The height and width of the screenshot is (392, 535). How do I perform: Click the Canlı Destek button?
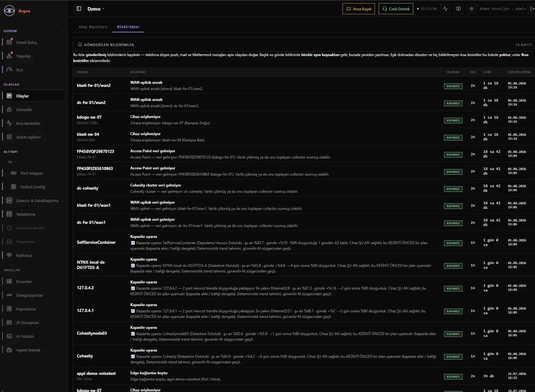point(396,9)
